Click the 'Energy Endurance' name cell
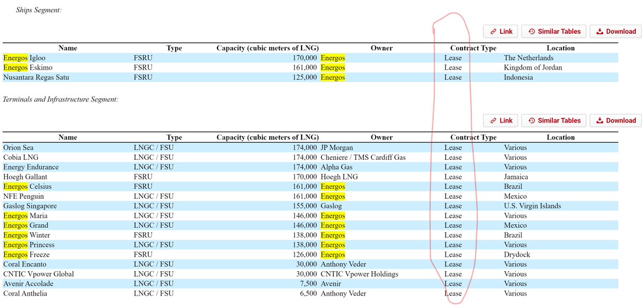644x305 pixels. pos(31,167)
